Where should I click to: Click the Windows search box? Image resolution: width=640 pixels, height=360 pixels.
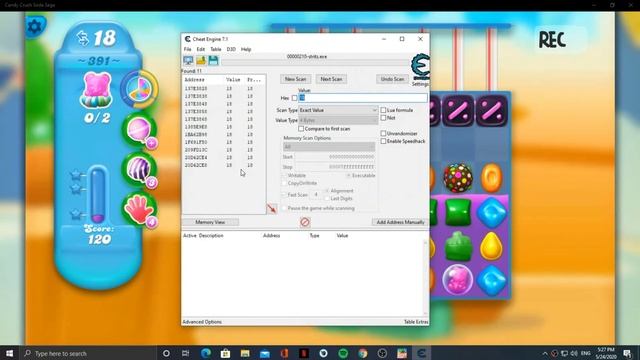click(x=89, y=353)
